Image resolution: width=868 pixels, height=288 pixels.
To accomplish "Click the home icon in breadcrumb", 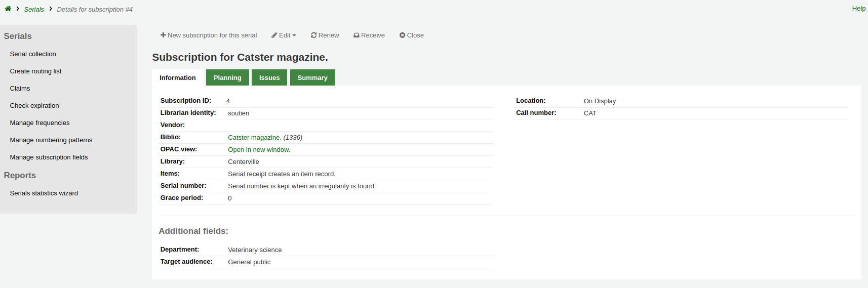I will coord(8,9).
